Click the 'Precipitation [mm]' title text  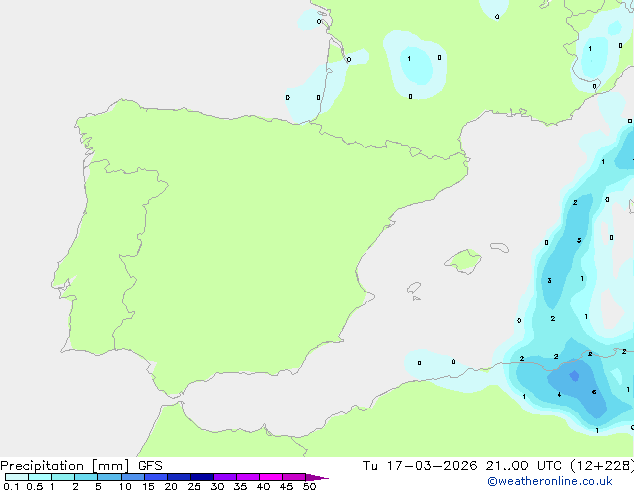point(65,466)
